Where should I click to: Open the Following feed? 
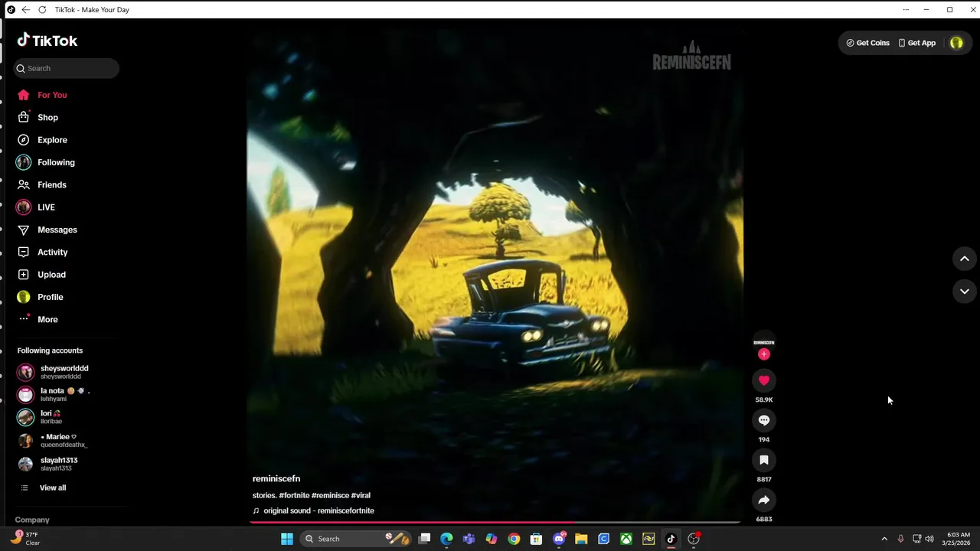click(x=56, y=162)
